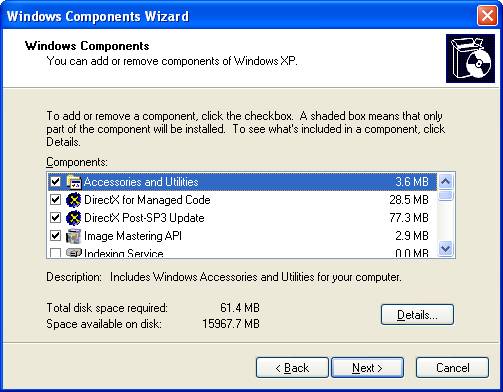This screenshot has width=503, height=392.
Task: Click the software box and CD icon
Action: pos(470,58)
